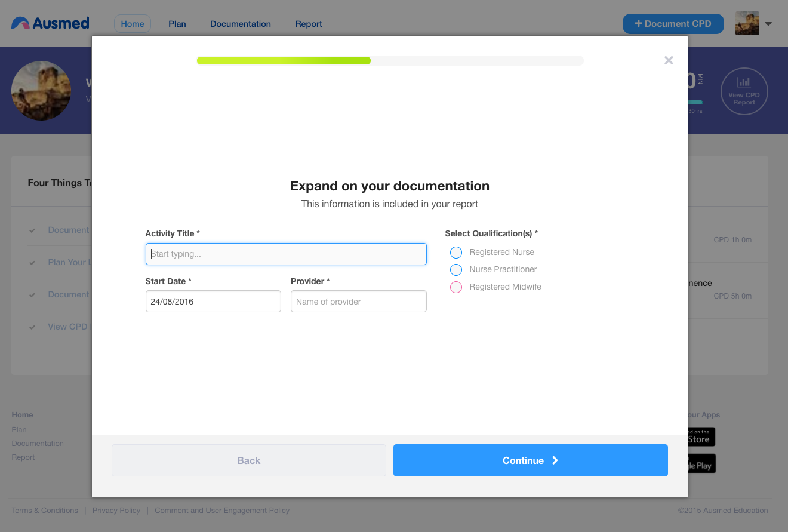Click footer Plan link

coord(19,429)
